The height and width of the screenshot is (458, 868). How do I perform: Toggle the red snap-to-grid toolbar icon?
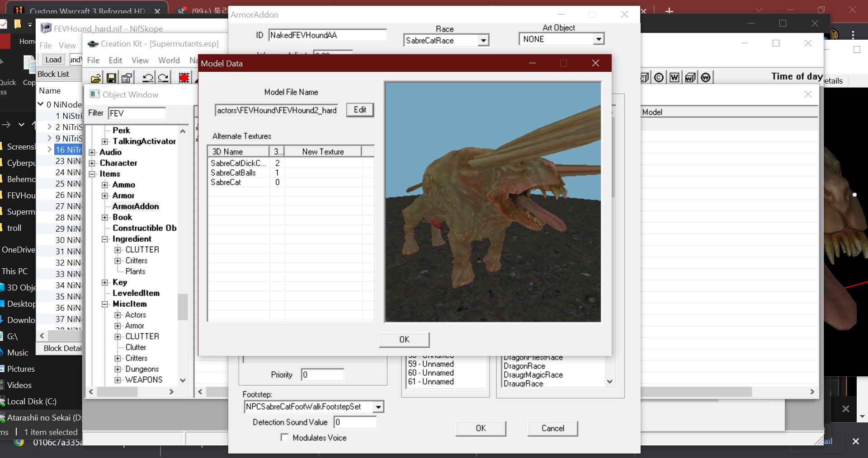[x=184, y=78]
